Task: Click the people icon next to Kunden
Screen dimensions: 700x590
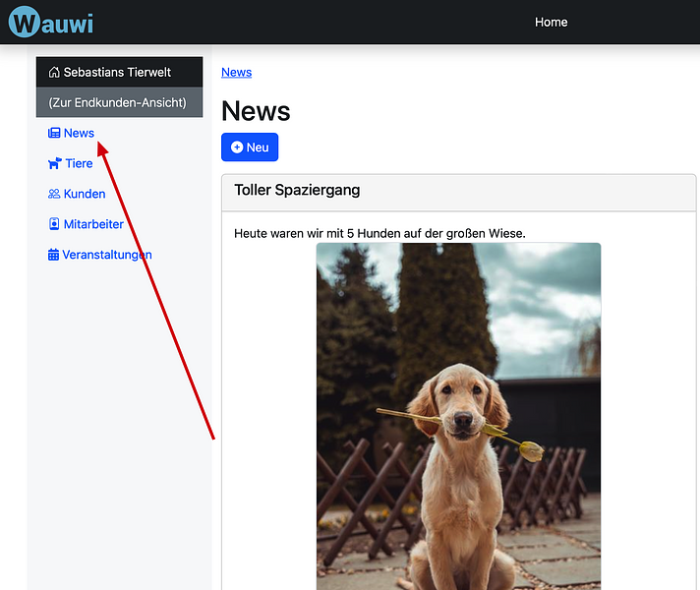Action: [x=54, y=195]
